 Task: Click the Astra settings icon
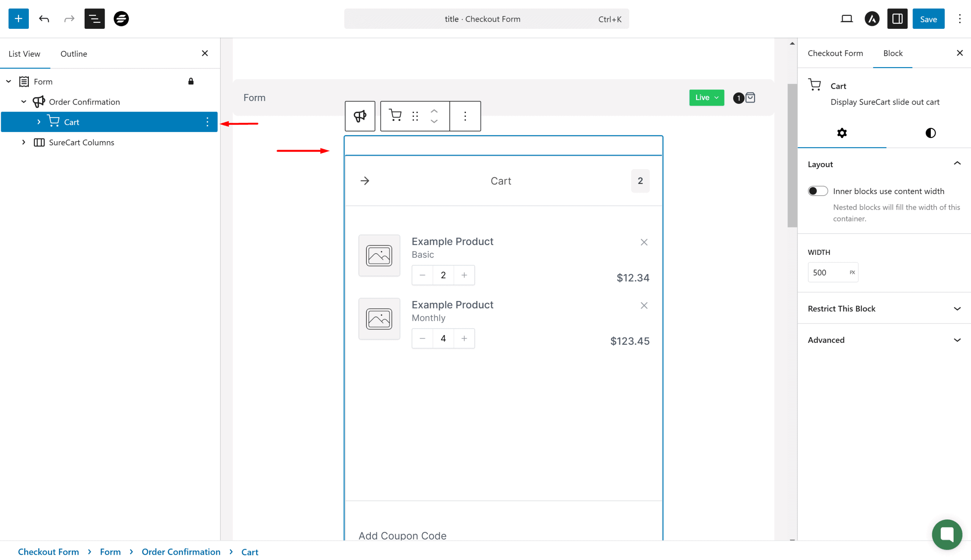(x=872, y=19)
